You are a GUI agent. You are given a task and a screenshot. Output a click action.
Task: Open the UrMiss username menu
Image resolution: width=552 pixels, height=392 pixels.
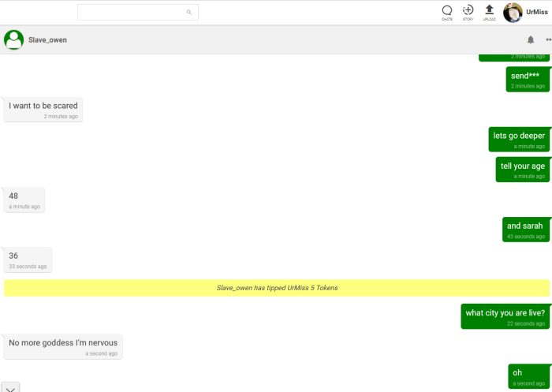tap(537, 13)
